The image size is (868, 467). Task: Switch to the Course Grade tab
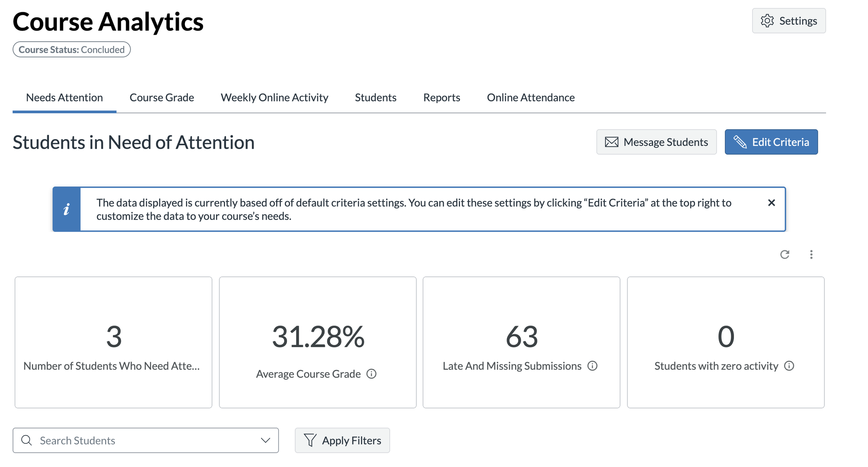162,98
